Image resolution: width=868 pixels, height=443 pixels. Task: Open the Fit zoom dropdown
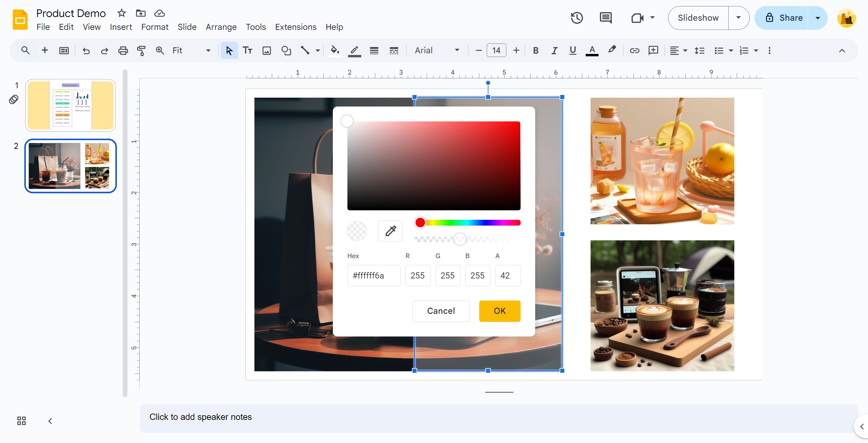[x=191, y=51]
